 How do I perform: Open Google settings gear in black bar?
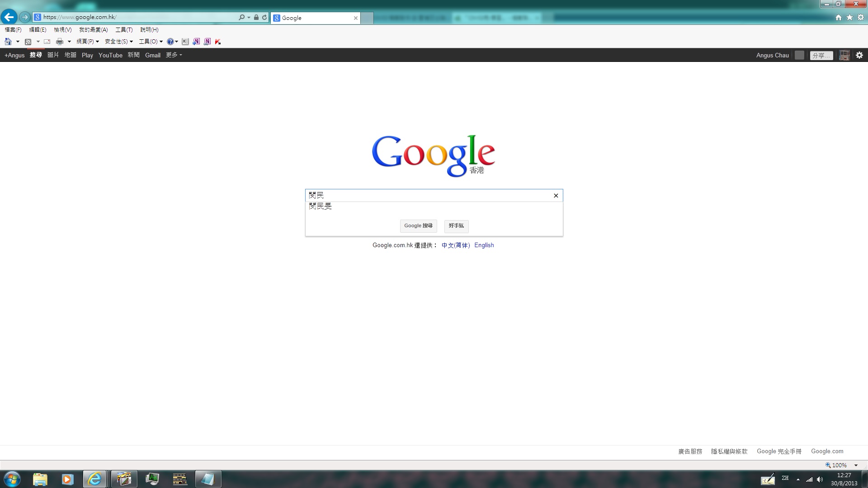(859, 55)
